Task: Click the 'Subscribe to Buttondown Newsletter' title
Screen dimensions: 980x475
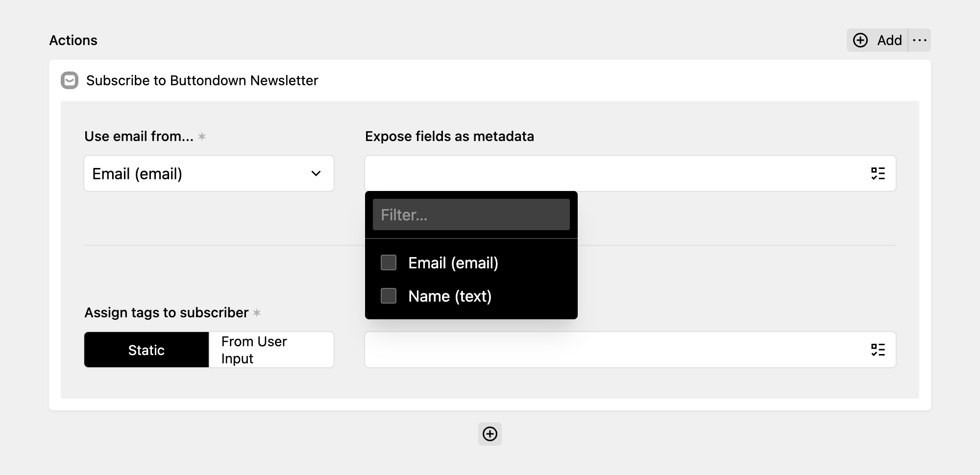Action: coord(202,80)
